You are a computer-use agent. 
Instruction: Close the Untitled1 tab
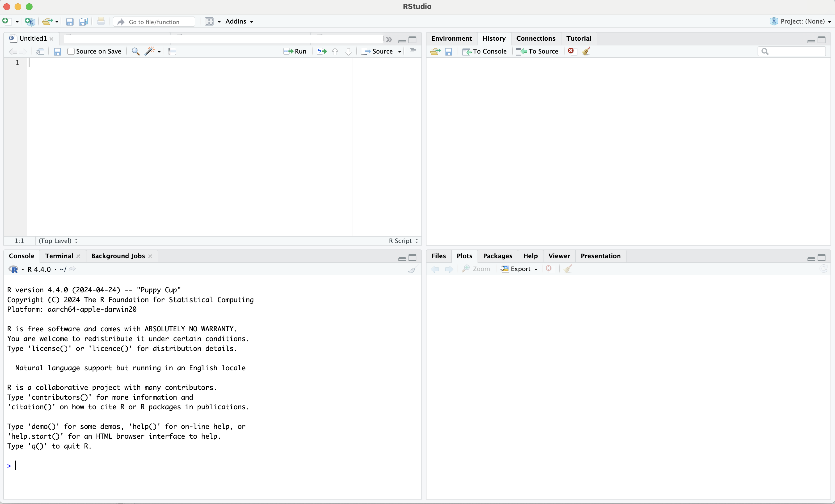pyautogui.click(x=52, y=39)
